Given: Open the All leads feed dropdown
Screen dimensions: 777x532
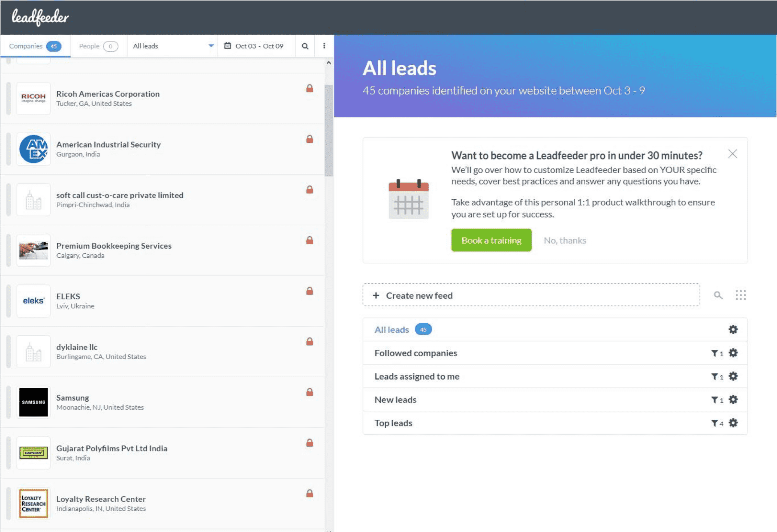Looking at the screenshot, I should pos(173,46).
